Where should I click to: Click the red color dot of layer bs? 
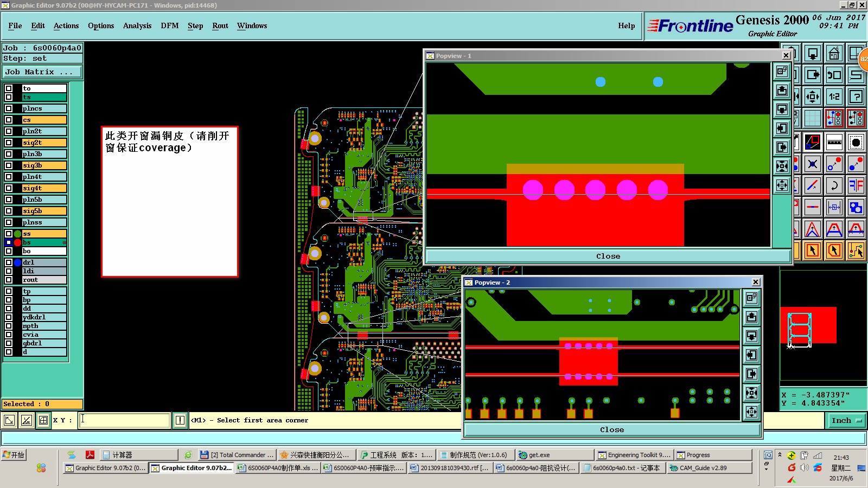click(17, 242)
